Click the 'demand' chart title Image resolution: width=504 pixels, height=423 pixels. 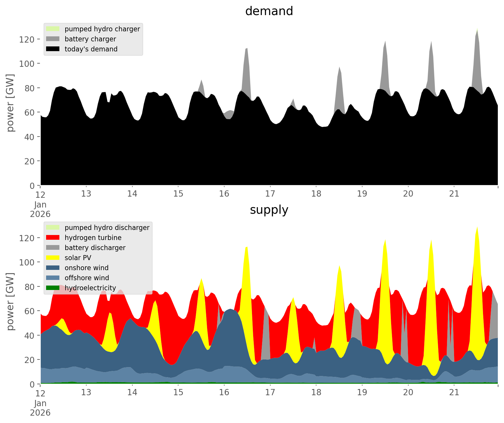269,11
